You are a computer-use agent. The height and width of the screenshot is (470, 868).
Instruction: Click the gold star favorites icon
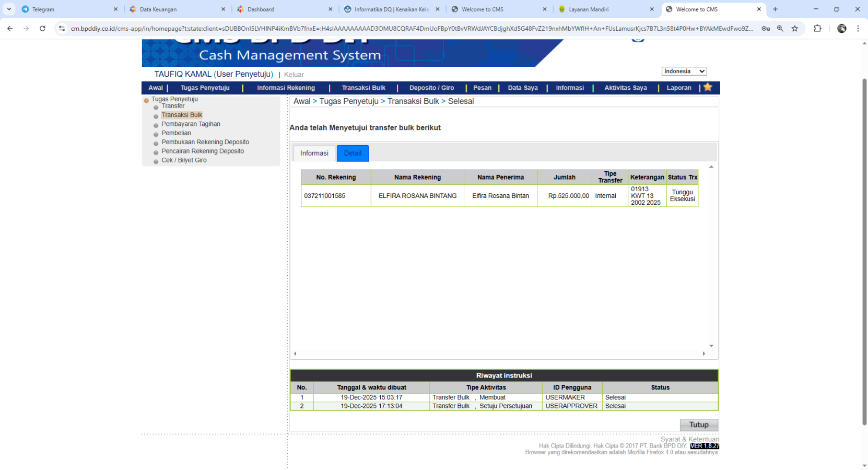[708, 87]
